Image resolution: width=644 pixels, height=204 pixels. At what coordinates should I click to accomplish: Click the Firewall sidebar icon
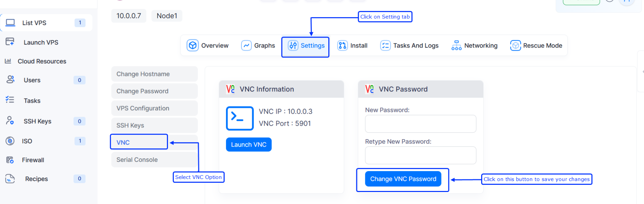10,160
